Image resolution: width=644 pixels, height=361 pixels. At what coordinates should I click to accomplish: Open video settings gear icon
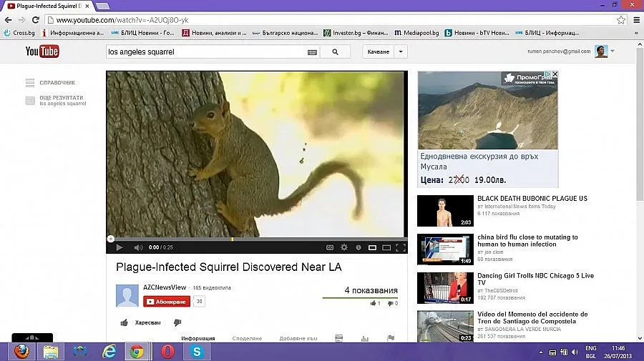(x=344, y=247)
